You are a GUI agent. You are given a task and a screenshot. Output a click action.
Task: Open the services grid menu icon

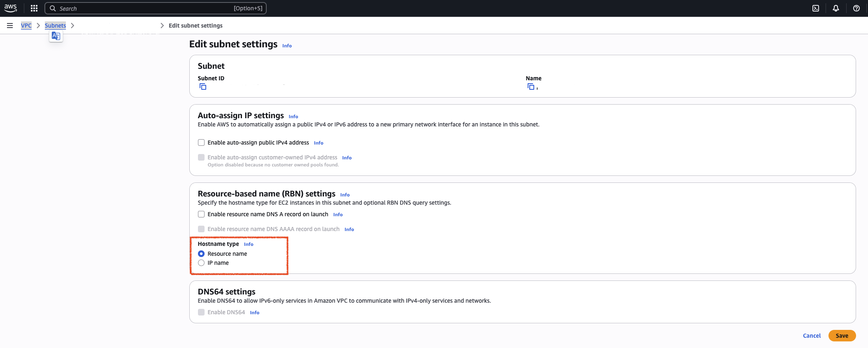(34, 8)
